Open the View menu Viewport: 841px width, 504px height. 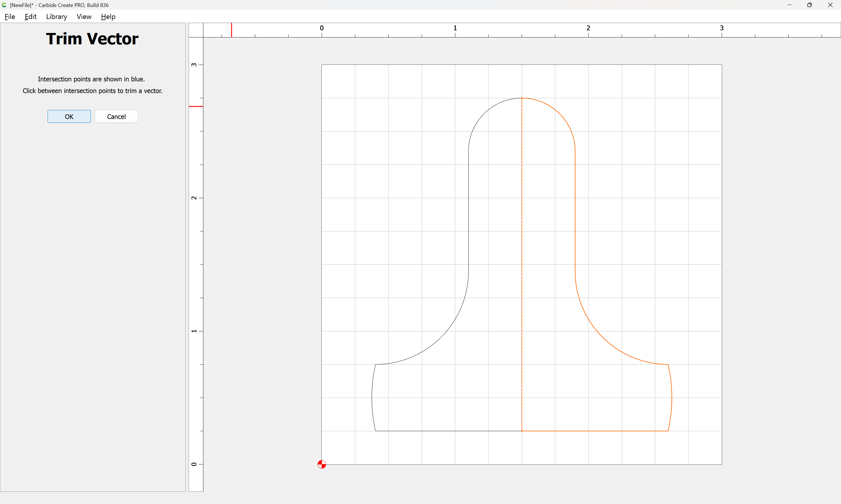(x=84, y=17)
